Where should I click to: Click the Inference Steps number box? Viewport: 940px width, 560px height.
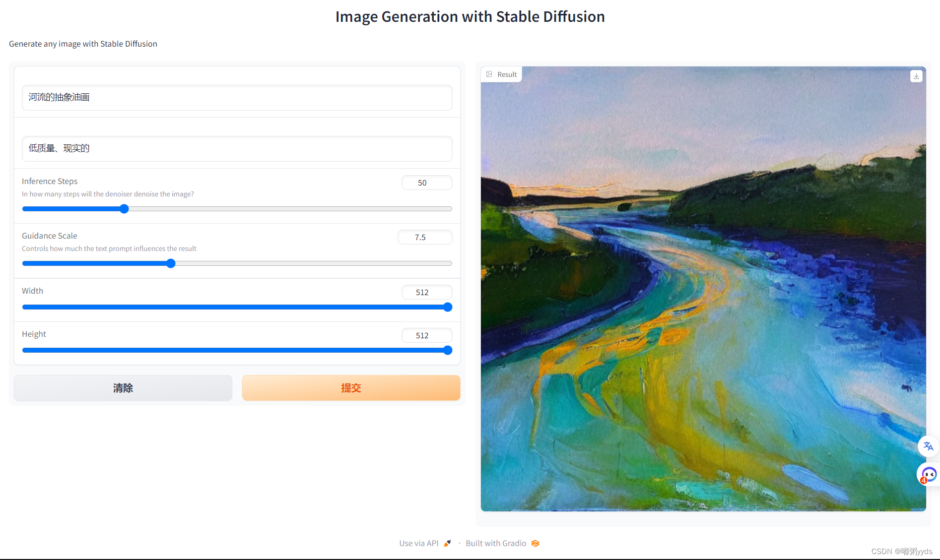(x=426, y=183)
